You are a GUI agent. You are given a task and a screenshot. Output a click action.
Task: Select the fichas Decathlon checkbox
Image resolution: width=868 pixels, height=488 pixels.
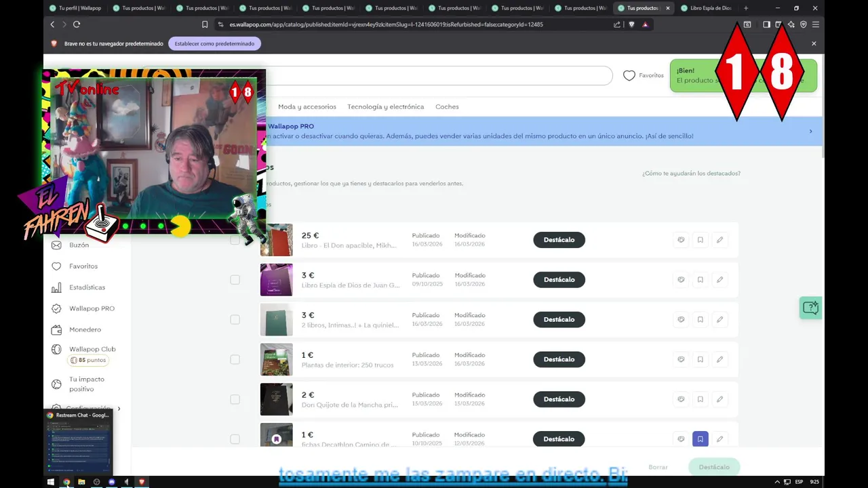pyautogui.click(x=235, y=439)
